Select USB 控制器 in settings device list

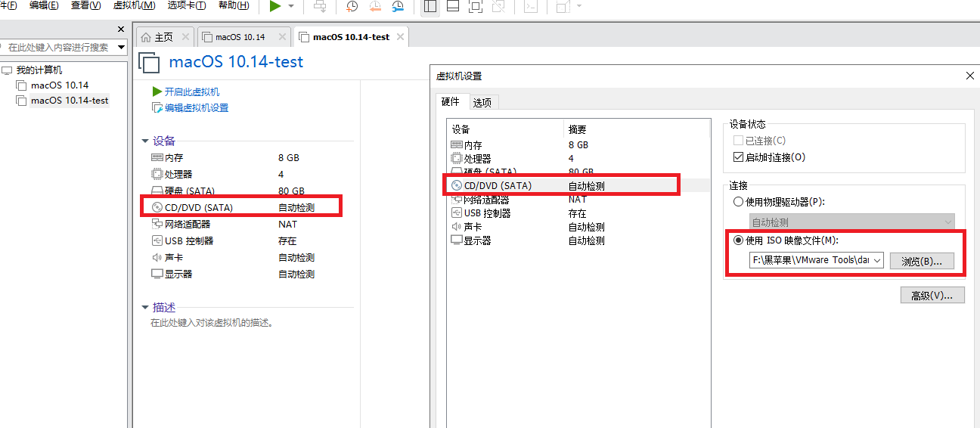[578, 213]
